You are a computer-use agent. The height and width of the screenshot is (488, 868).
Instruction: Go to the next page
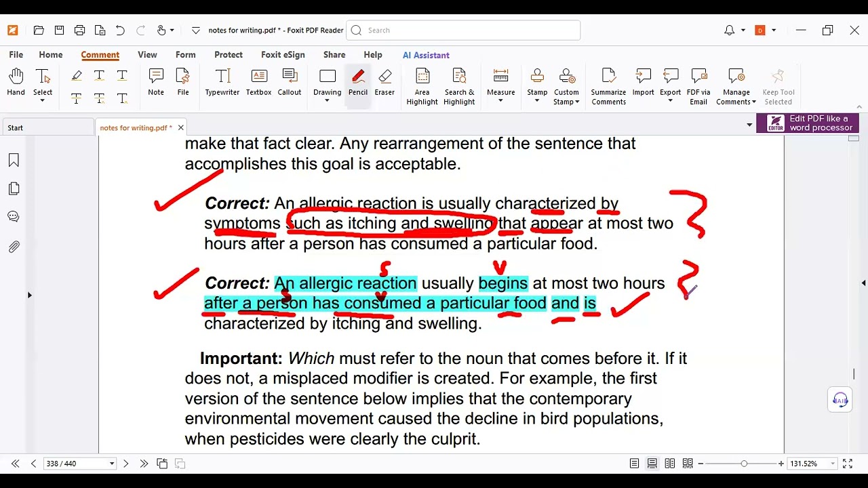(x=125, y=464)
